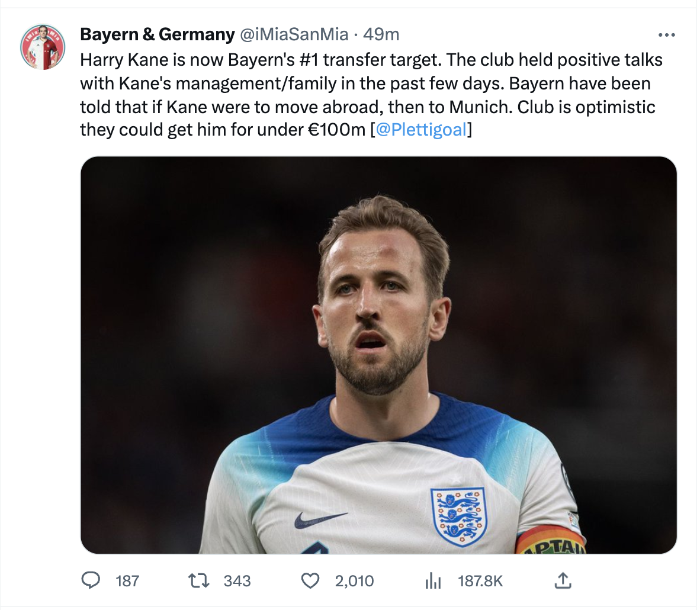
Task: Open the @Plettigoal mention link
Action: point(420,129)
